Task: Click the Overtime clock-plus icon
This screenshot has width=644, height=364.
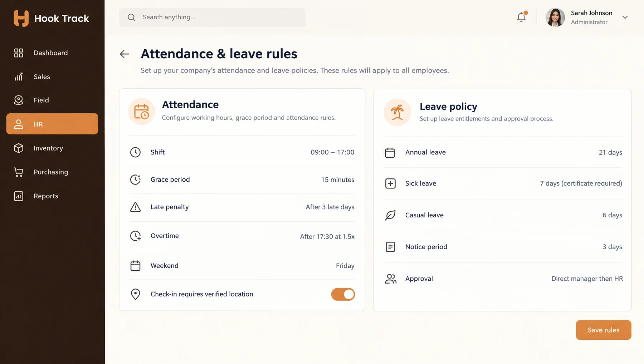Action: [135, 236]
